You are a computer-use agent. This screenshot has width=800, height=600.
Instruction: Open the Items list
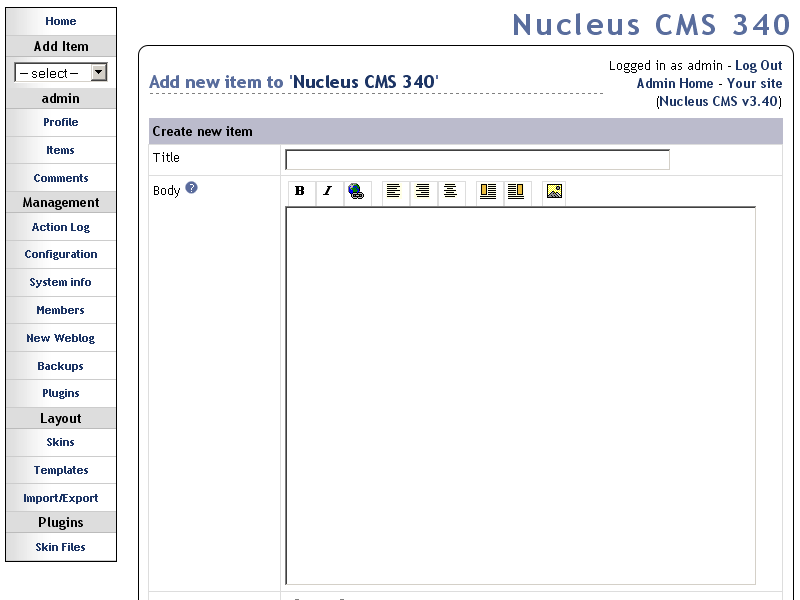tap(61, 150)
